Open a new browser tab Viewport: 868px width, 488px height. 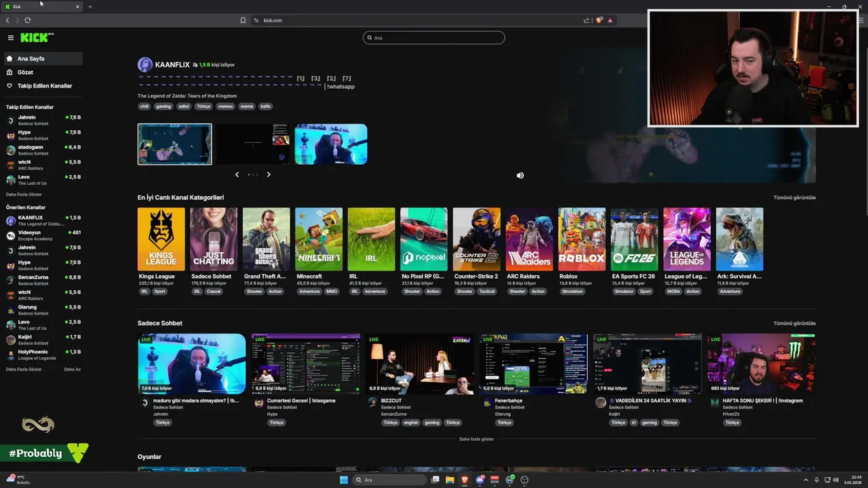[90, 7]
